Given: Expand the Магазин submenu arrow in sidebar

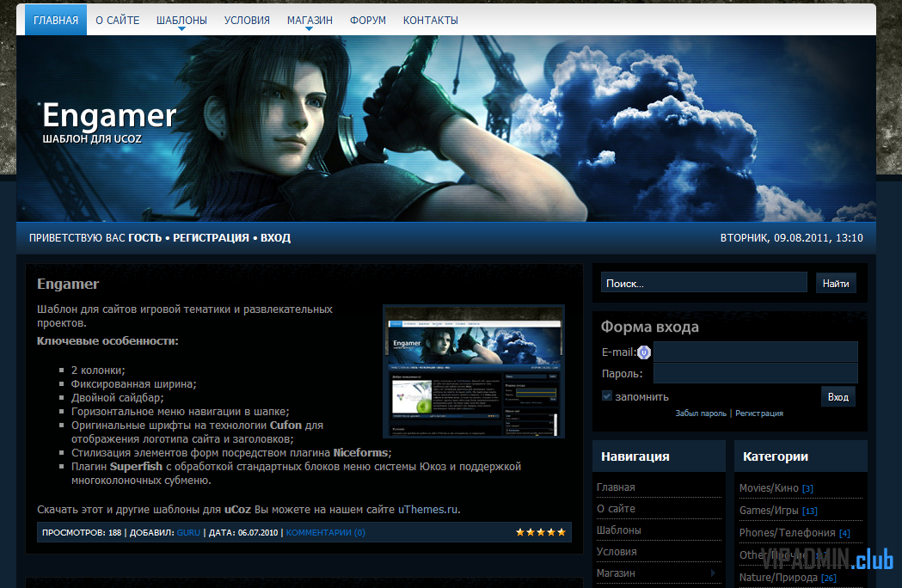Looking at the screenshot, I should [712, 573].
